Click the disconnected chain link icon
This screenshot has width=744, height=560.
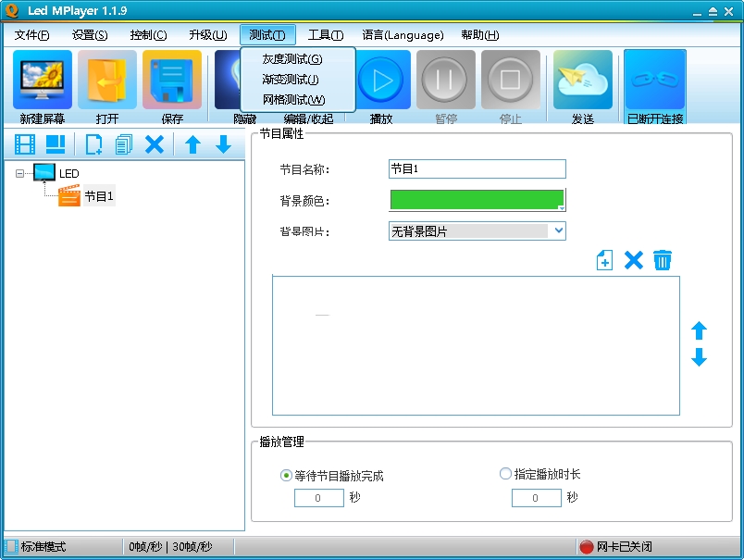[655, 80]
